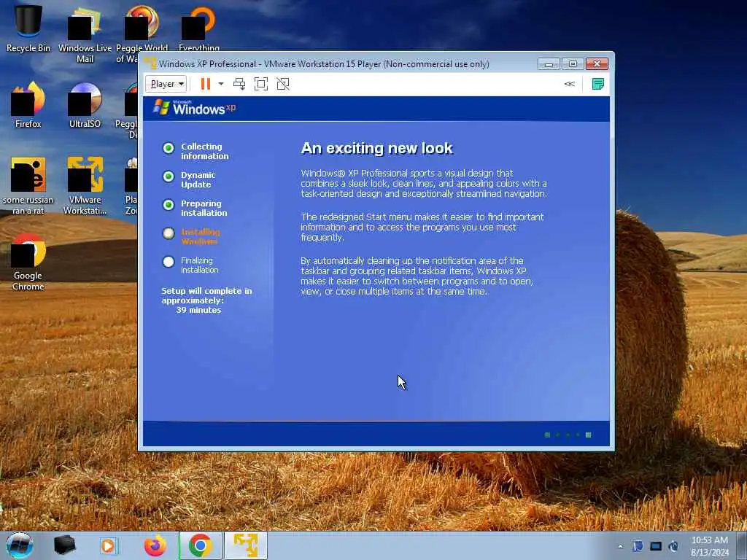Open the volume tray icon

pyautogui.click(x=673, y=546)
